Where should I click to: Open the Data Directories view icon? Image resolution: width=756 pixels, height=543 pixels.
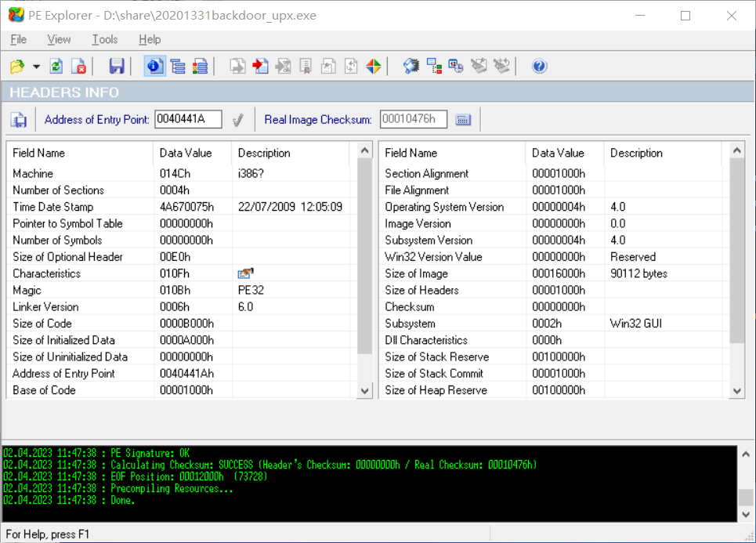coord(177,66)
